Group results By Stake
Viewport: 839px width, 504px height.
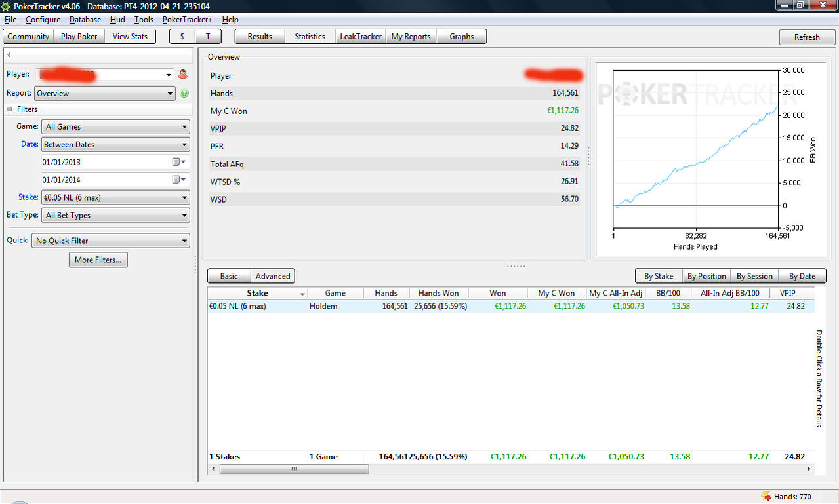(x=659, y=276)
